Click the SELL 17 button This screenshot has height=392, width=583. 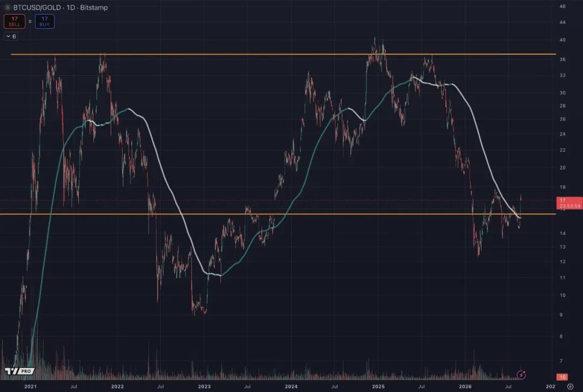15,21
